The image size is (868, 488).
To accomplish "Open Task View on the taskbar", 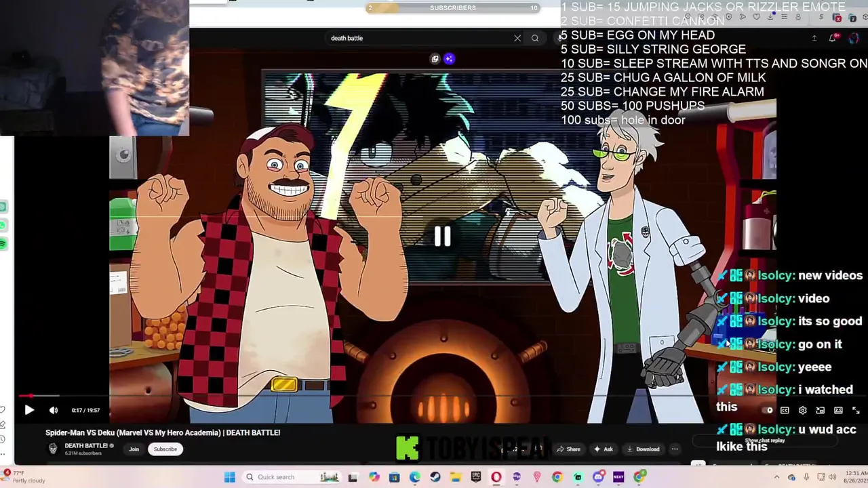I will click(353, 477).
